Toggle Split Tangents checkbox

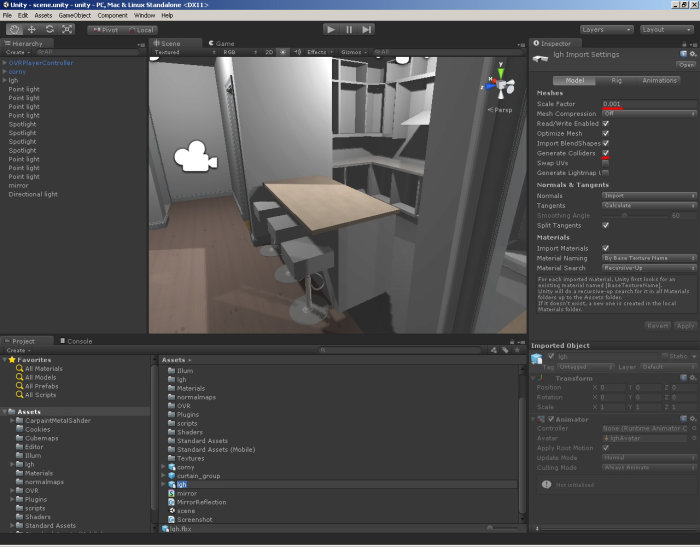tap(605, 225)
